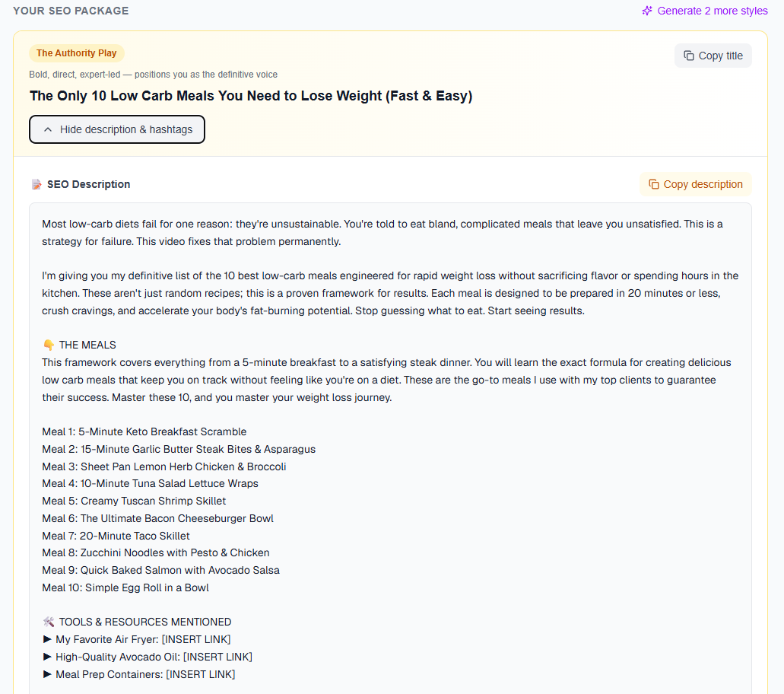
Task: Click the copy icon in the Copy title button
Action: (x=688, y=56)
